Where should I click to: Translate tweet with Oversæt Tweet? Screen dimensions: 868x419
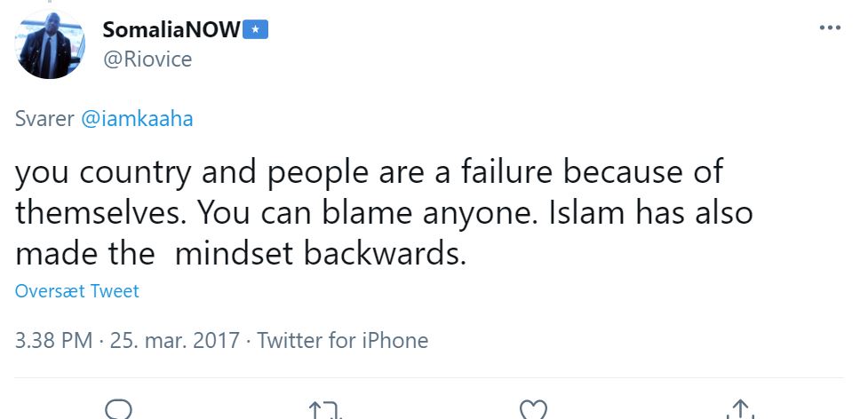click(x=77, y=291)
